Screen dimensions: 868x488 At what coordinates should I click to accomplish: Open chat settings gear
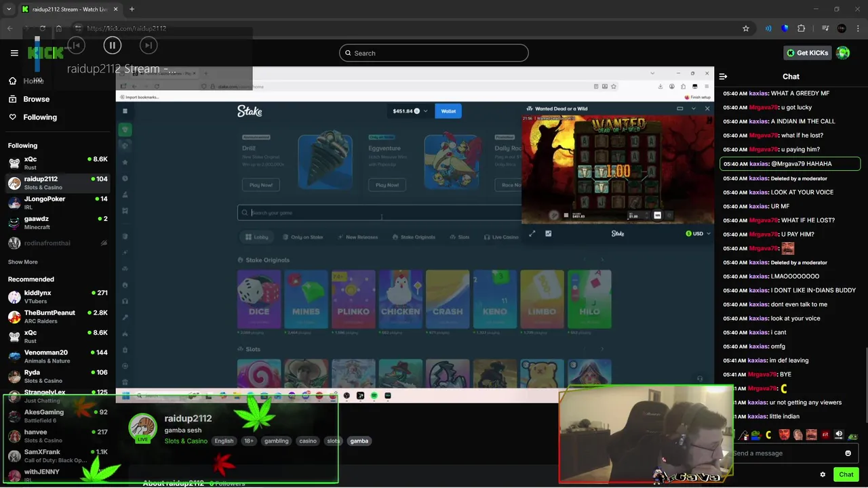coord(823,474)
